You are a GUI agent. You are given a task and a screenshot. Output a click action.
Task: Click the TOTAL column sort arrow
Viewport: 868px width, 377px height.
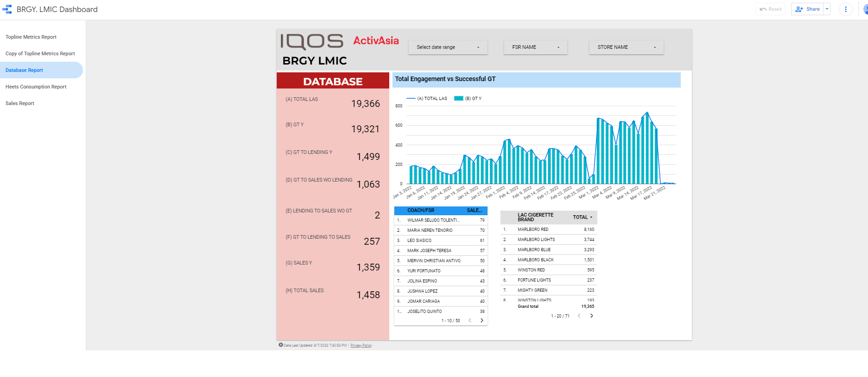point(591,218)
